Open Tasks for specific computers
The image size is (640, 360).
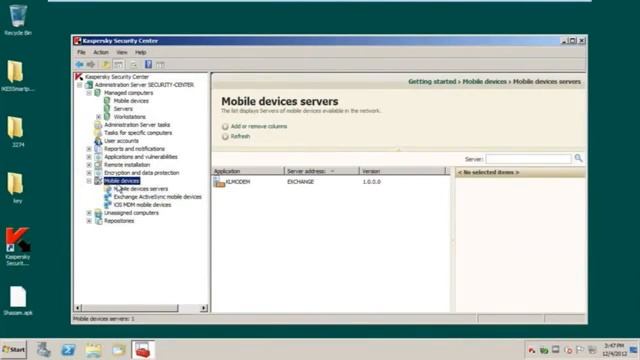point(138,133)
